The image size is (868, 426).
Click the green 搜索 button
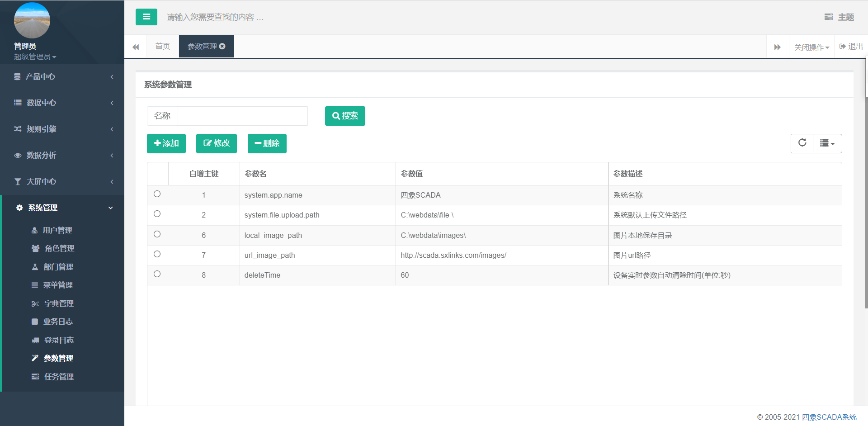(345, 116)
